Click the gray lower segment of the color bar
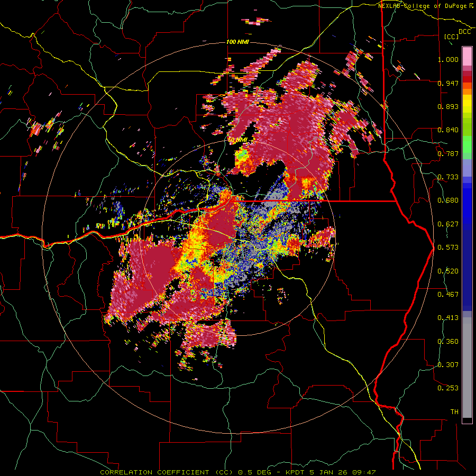 [x=467, y=368]
